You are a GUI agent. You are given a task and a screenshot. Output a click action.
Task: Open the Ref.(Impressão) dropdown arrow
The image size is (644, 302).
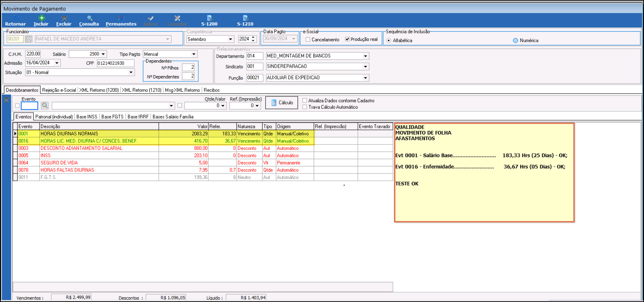[257, 105]
